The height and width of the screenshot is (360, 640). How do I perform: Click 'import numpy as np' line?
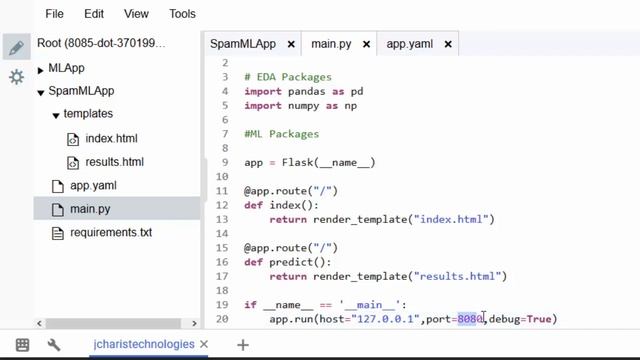[300, 106]
